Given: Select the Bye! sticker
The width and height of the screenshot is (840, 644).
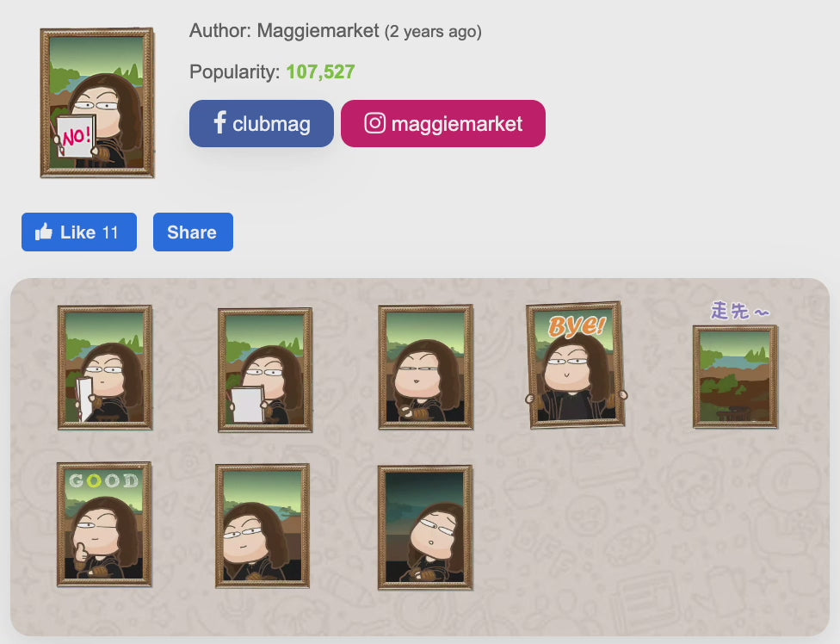Looking at the screenshot, I should click(x=576, y=365).
